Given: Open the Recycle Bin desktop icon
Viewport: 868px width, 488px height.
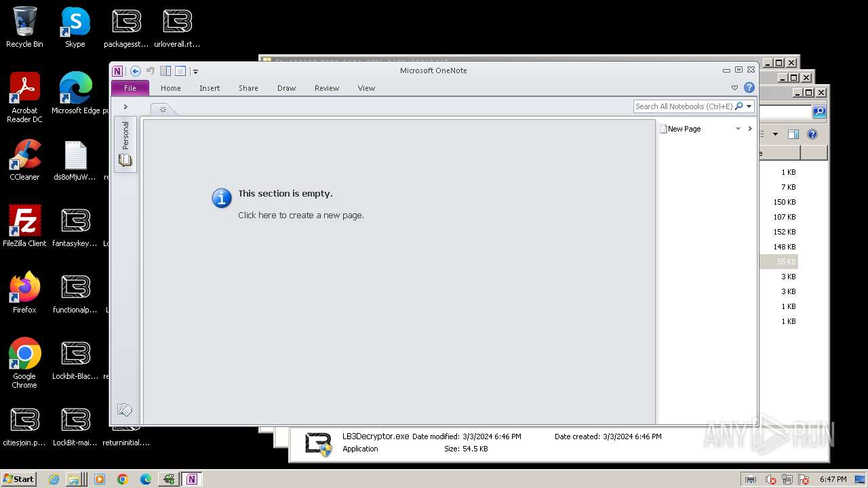Looking at the screenshot, I should [24, 27].
